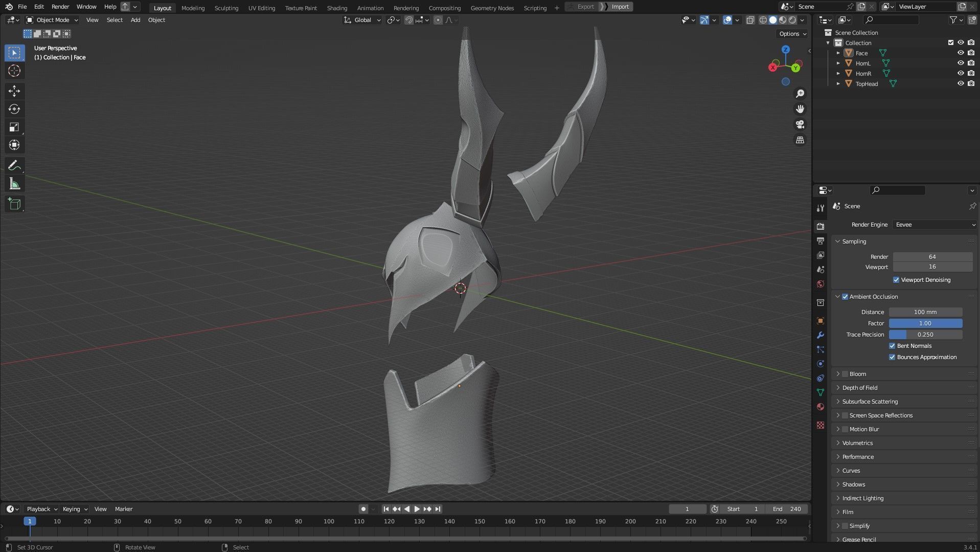The width and height of the screenshot is (980, 552).
Task: Adjust the Trace Precision slider
Action: point(925,335)
